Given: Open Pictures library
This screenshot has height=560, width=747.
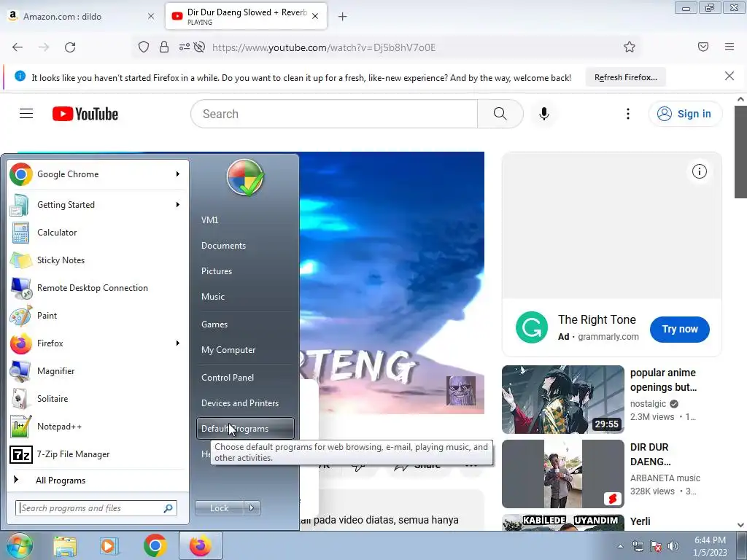Looking at the screenshot, I should pos(245,271).
